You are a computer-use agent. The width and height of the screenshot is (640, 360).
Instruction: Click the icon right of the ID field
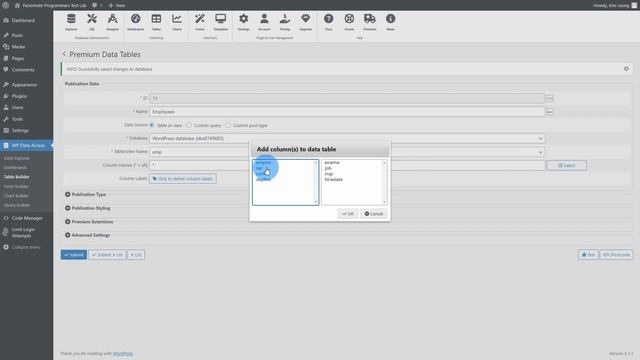tap(550, 98)
